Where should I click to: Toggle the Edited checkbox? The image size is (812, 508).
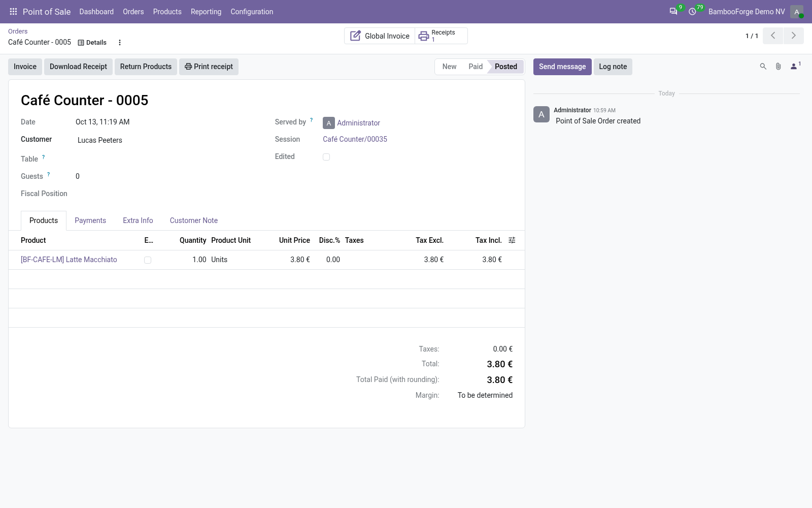(x=326, y=157)
